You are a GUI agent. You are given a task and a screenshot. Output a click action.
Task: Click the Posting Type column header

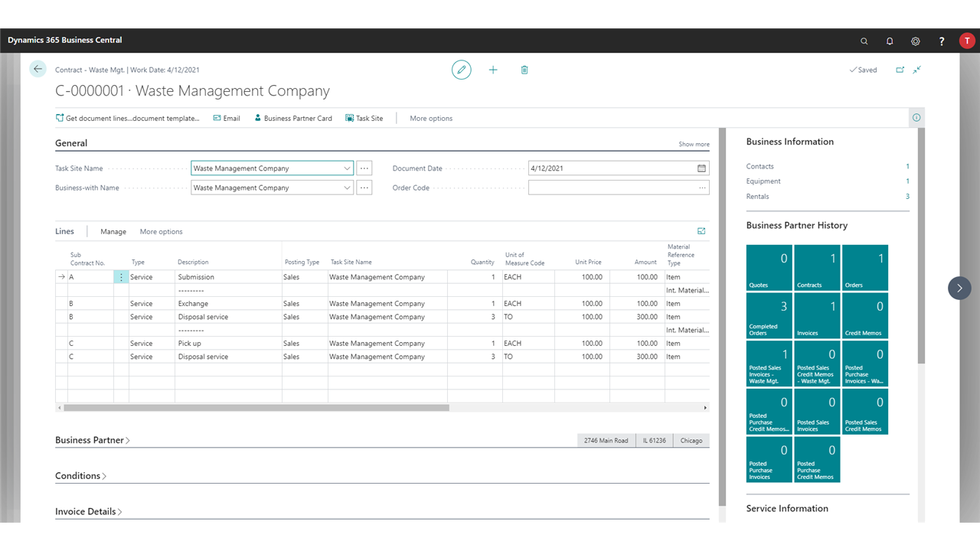point(302,262)
